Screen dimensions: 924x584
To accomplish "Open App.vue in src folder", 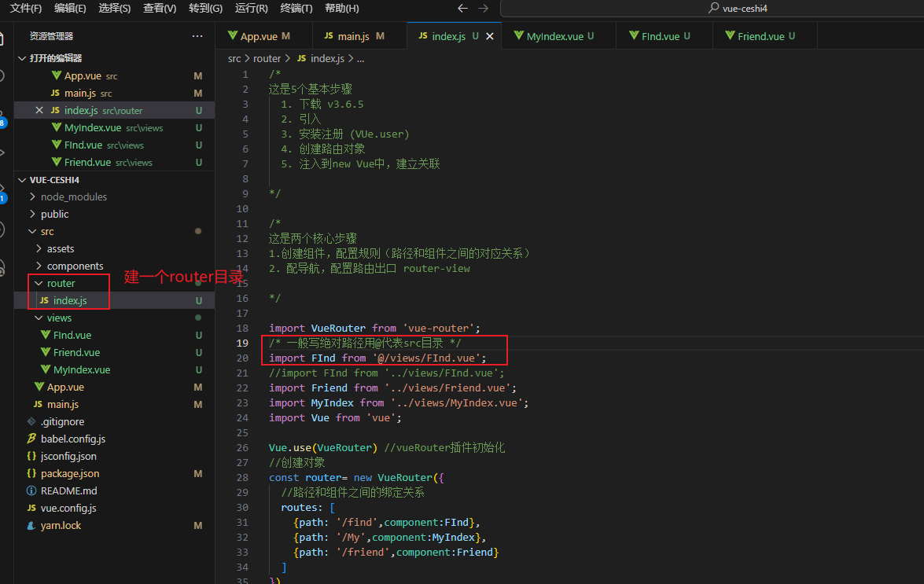I will (114, 387).
